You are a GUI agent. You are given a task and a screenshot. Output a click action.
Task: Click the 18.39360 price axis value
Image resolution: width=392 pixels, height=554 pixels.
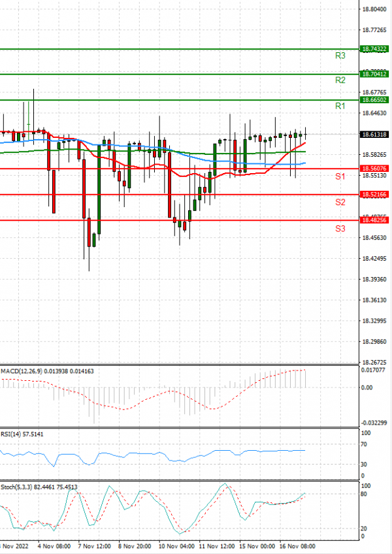[x=374, y=280]
